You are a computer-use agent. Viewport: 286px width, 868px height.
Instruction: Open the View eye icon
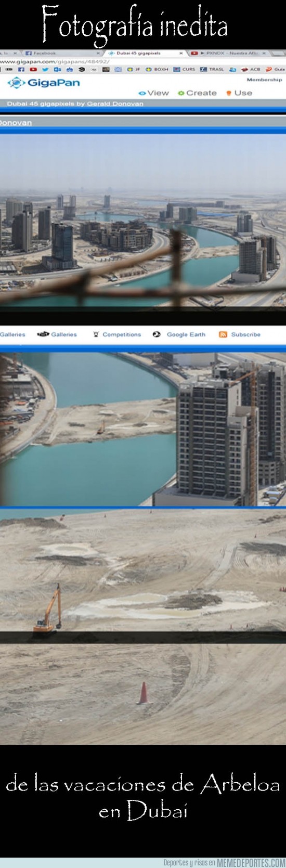pyautogui.click(x=142, y=93)
